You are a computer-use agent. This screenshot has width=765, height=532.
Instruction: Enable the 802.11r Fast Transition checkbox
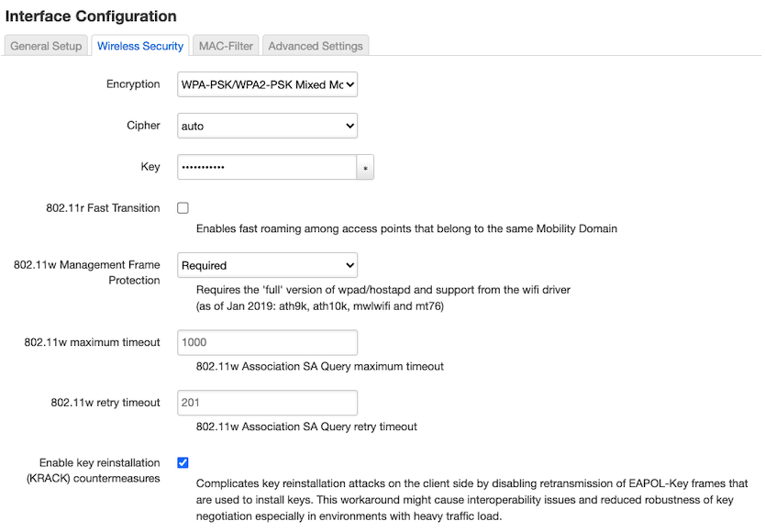point(183,208)
